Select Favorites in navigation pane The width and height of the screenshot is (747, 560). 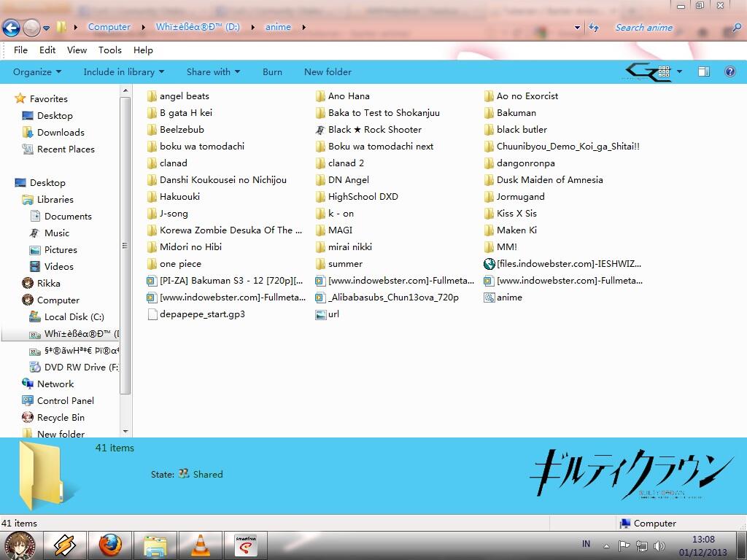point(49,98)
